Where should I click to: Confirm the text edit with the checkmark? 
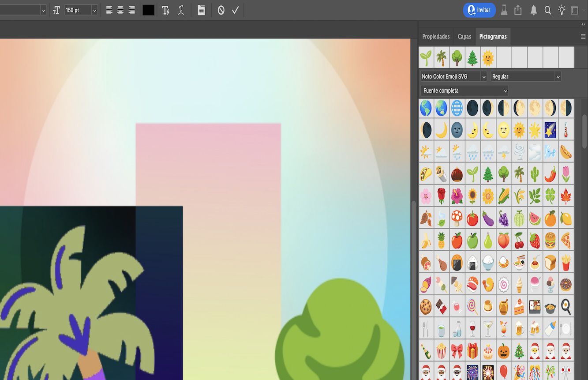point(235,10)
